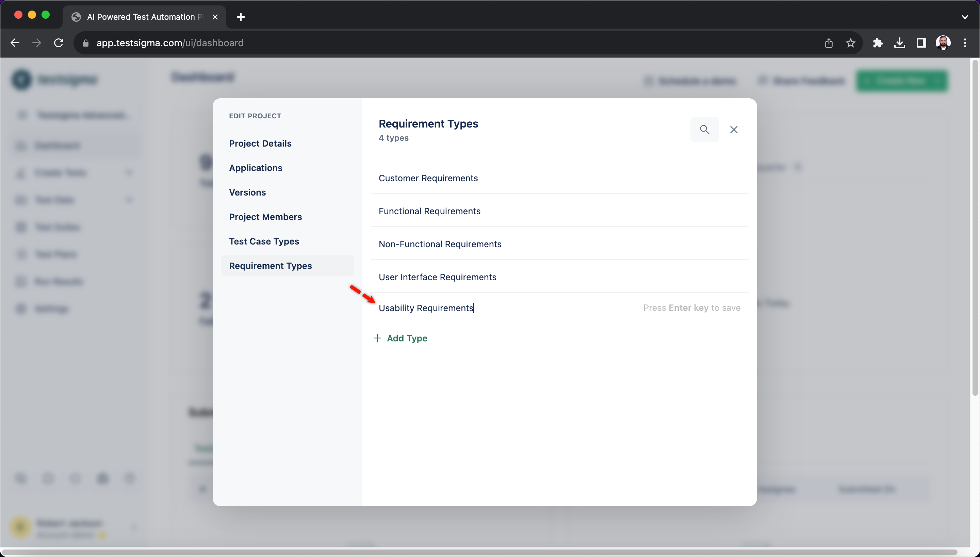Click the Versions navigation link

point(247,192)
